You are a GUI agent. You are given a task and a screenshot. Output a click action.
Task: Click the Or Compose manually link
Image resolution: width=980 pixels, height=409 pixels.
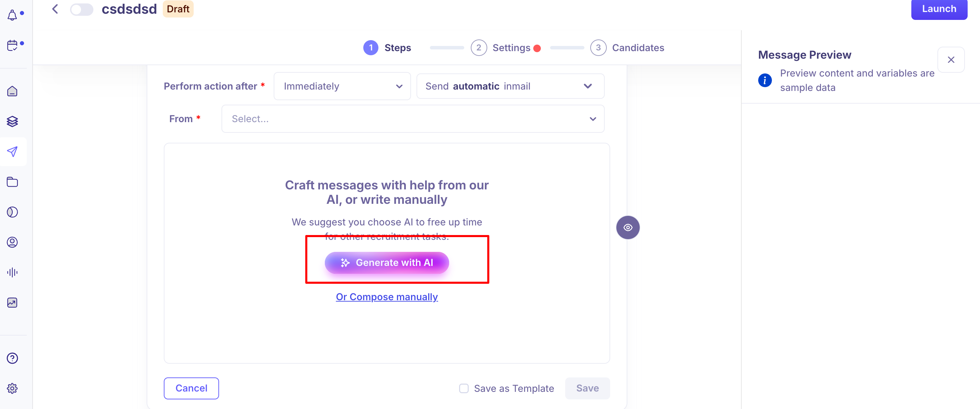click(387, 297)
